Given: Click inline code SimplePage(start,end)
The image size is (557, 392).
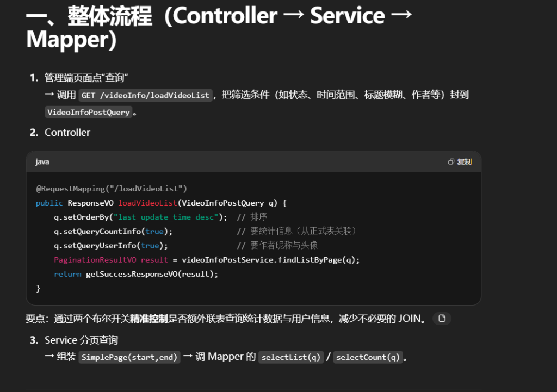Looking at the screenshot, I should 129,358.
